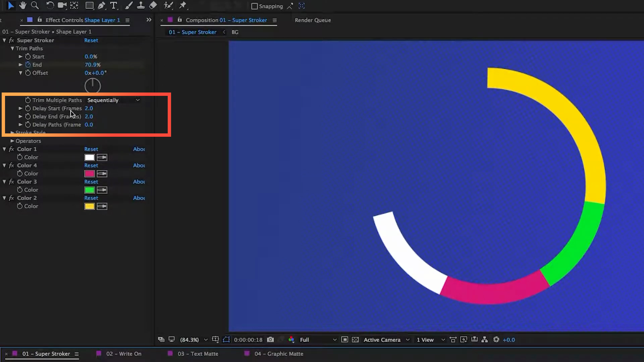The width and height of the screenshot is (644, 362).
Task: Click the white Color 1 swatch
Action: click(90, 157)
